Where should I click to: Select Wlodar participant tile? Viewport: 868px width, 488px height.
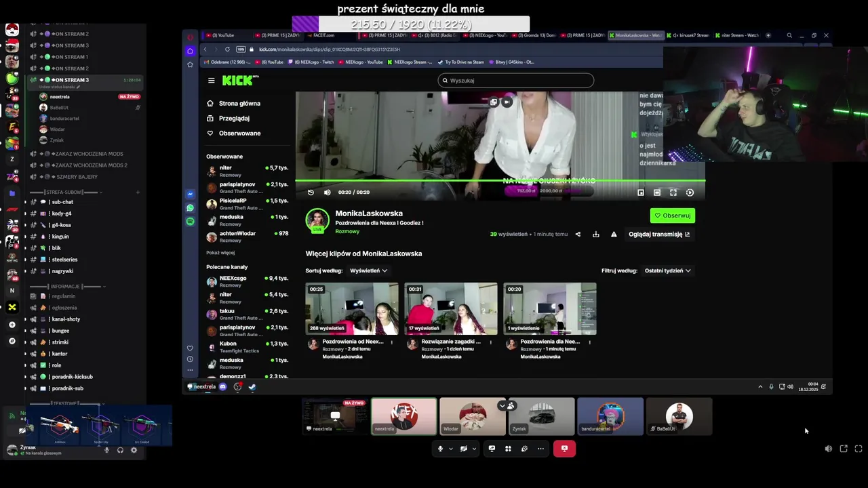(x=473, y=416)
